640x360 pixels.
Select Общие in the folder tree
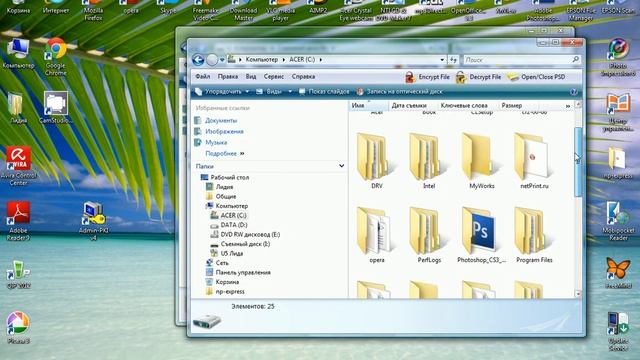(x=226, y=196)
